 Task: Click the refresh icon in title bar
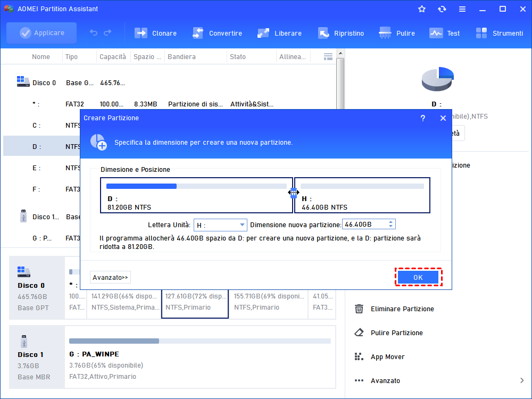pos(442,9)
